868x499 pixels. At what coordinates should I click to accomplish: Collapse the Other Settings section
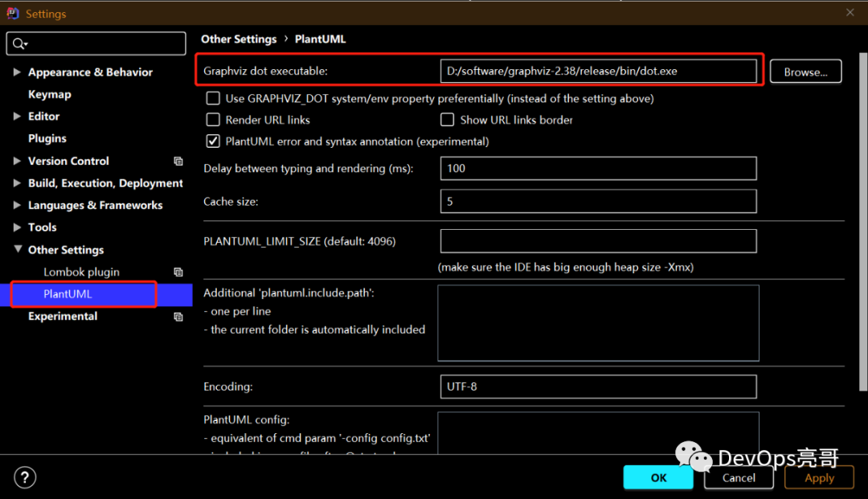click(x=18, y=249)
